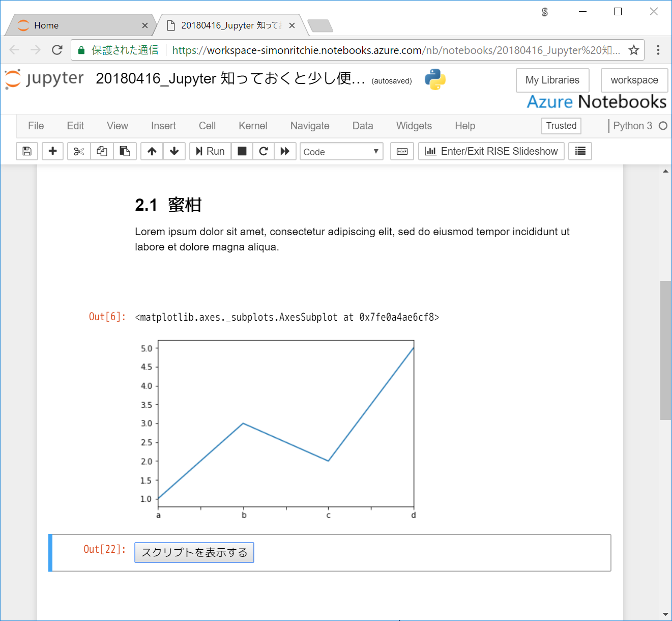Screen dimensions: 672x621
Task: Run the selected cell
Action: coord(211,151)
